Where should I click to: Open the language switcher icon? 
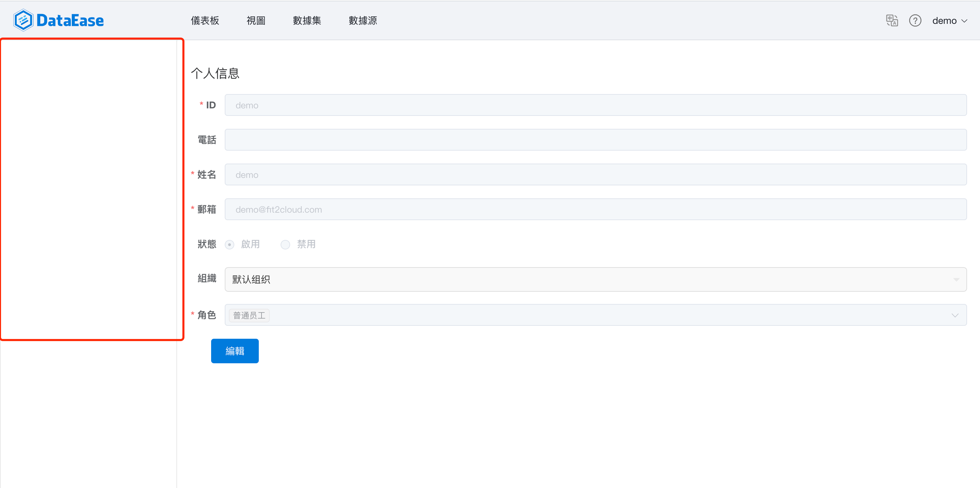pos(892,20)
